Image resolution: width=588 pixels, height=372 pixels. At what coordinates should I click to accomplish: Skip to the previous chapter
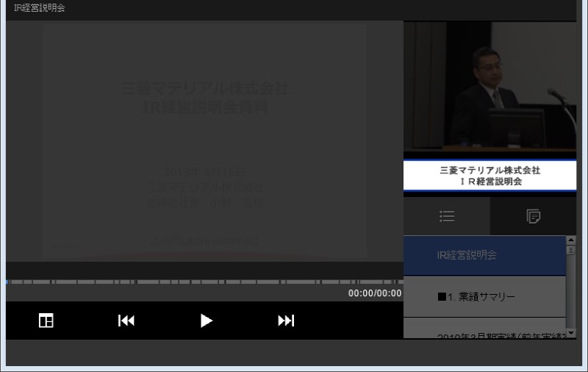coord(126,321)
